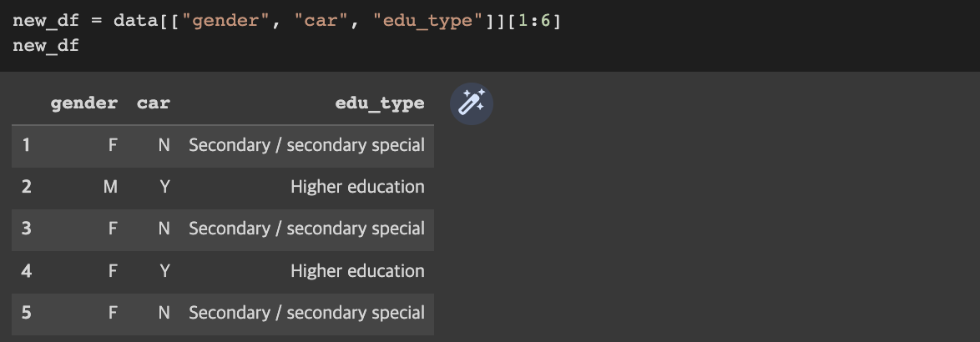980x342 pixels.
Task: Click the magic wand interactive table icon
Action: pos(472,103)
